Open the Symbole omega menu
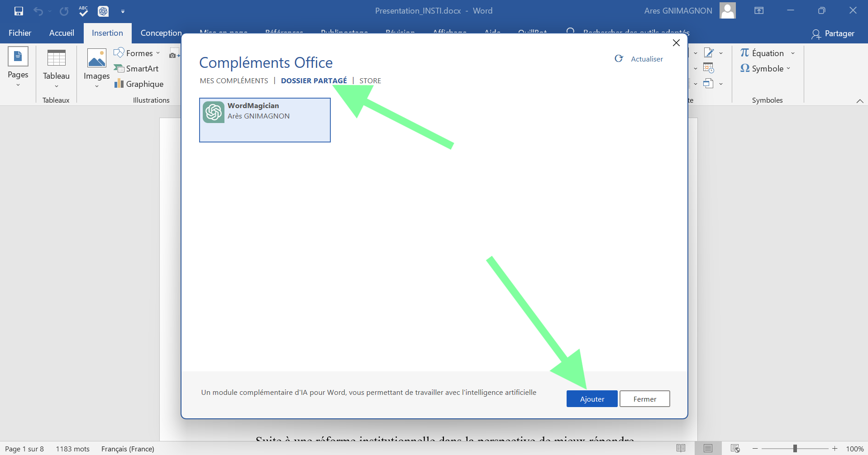This screenshot has height=455, width=868. (765, 68)
